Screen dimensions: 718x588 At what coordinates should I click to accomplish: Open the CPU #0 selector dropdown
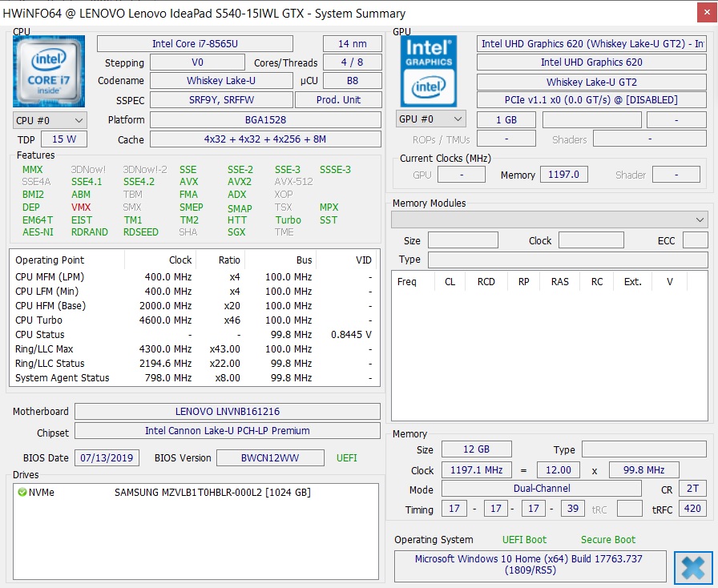50,120
